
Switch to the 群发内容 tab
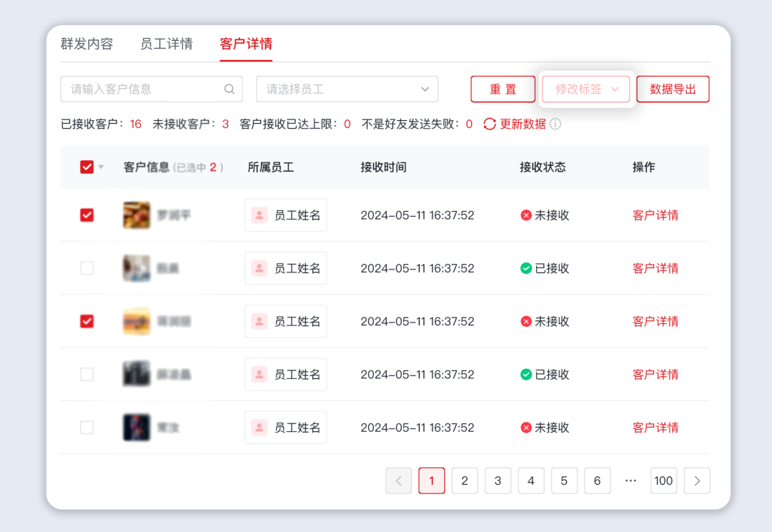86,44
